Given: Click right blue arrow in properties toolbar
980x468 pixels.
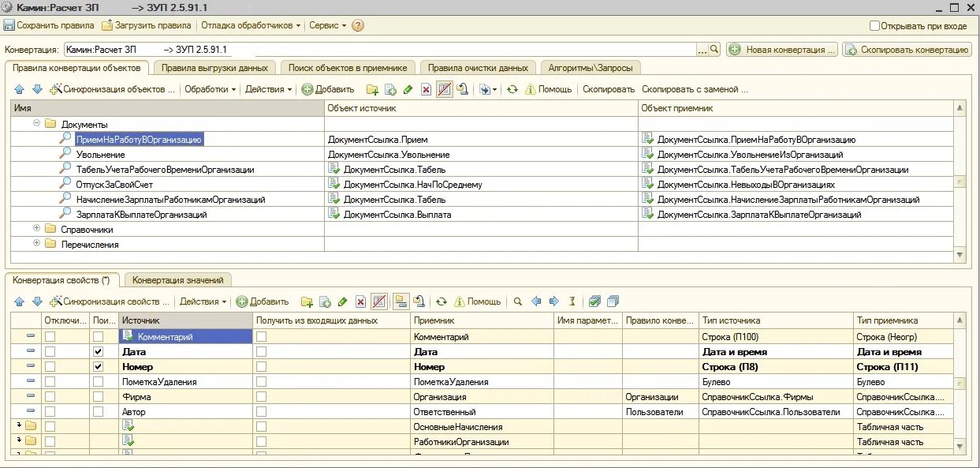Looking at the screenshot, I should (x=553, y=301).
